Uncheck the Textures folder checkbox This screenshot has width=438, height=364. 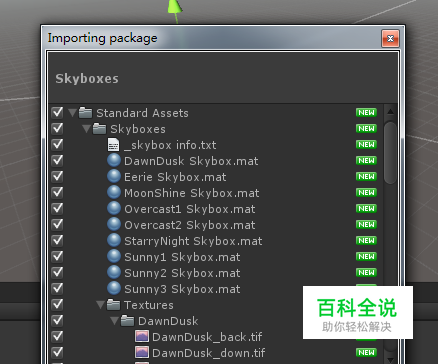point(57,304)
